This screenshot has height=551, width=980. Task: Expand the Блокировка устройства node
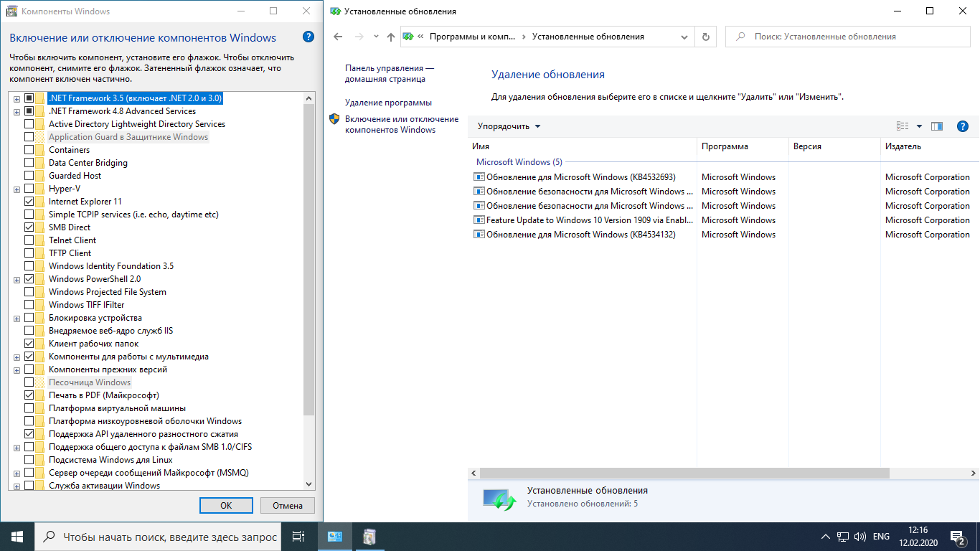click(x=17, y=318)
